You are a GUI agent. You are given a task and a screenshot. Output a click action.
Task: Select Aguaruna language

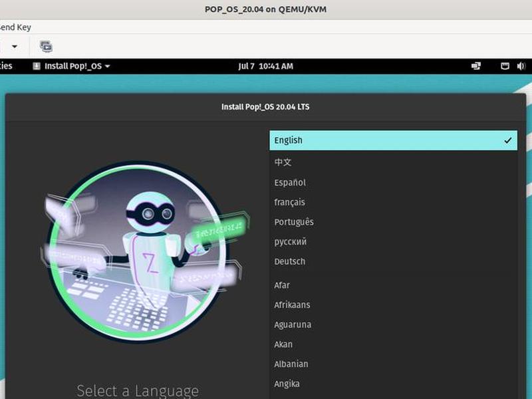(393, 325)
